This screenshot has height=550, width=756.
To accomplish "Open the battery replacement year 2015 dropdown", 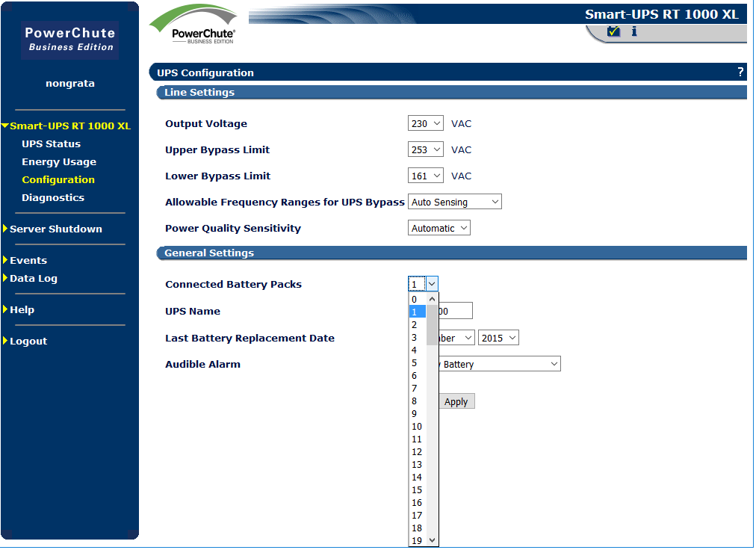I will pyautogui.click(x=498, y=338).
